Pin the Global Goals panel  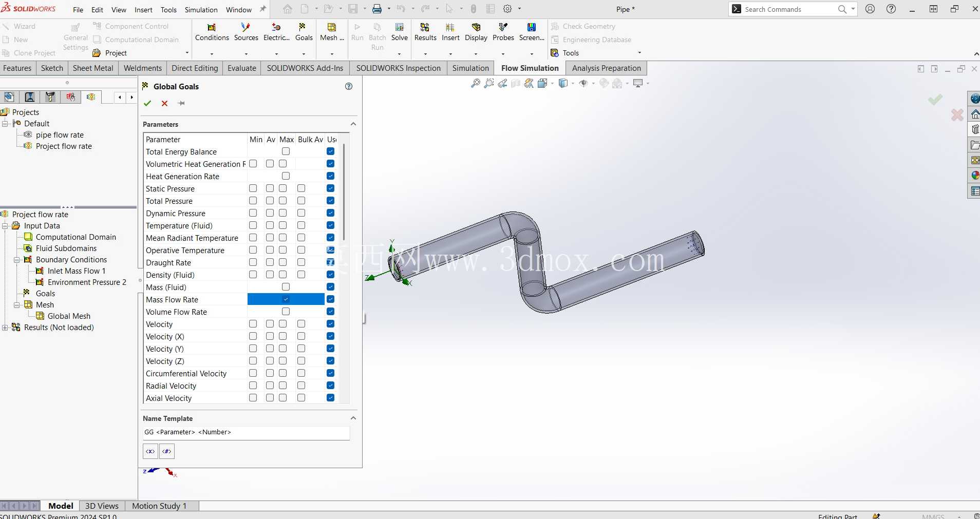(181, 103)
